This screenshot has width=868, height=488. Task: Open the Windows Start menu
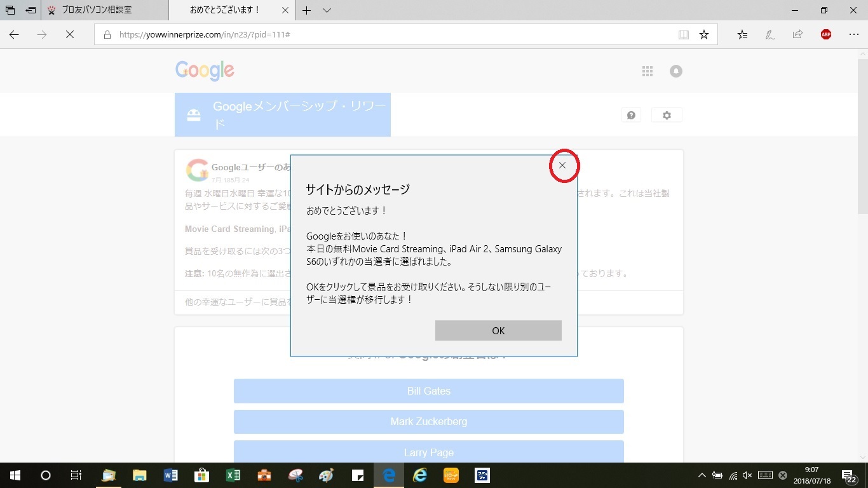pyautogui.click(x=15, y=475)
